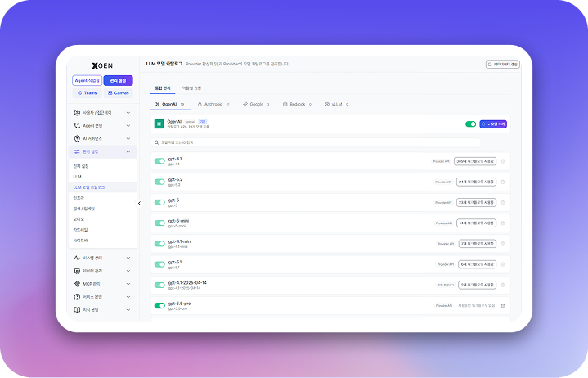Open the Canvas button
This screenshot has height=378, width=588.
point(118,93)
